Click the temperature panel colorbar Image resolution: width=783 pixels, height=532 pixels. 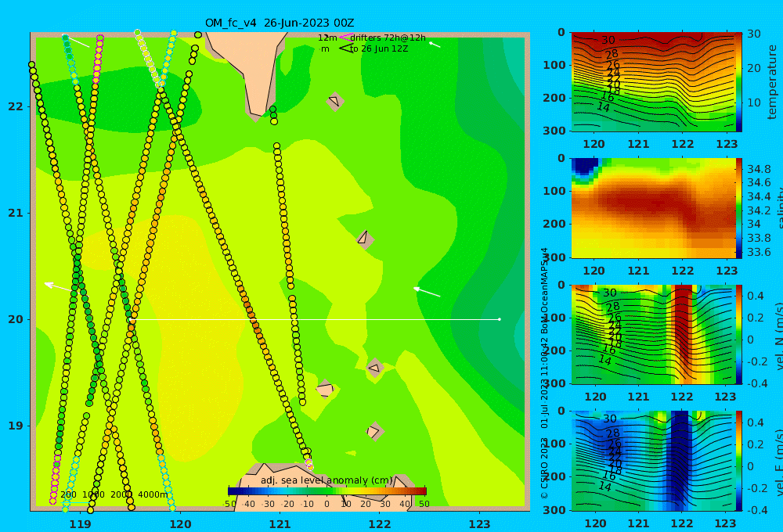[x=739, y=82]
